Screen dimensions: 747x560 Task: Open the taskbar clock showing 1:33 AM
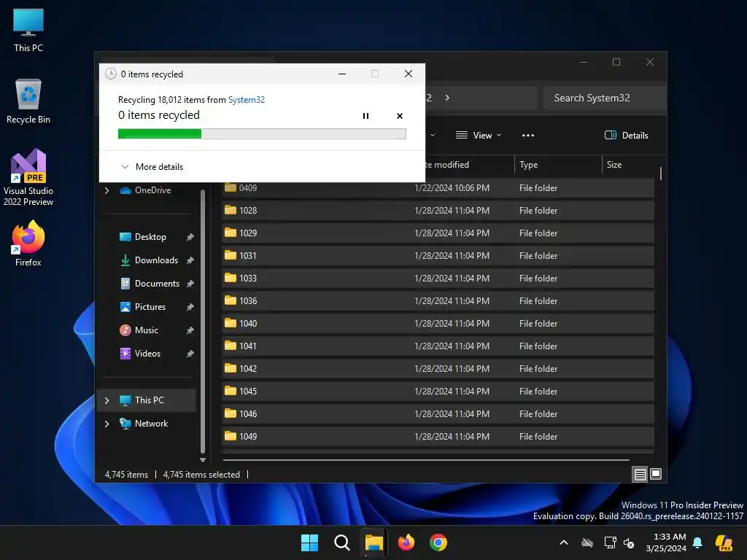tap(666, 542)
